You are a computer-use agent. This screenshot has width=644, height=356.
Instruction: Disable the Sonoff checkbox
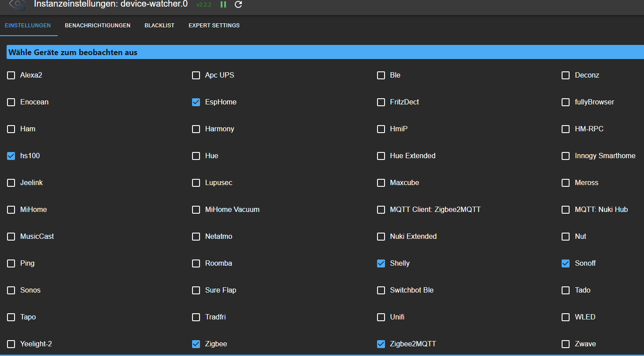(x=566, y=263)
